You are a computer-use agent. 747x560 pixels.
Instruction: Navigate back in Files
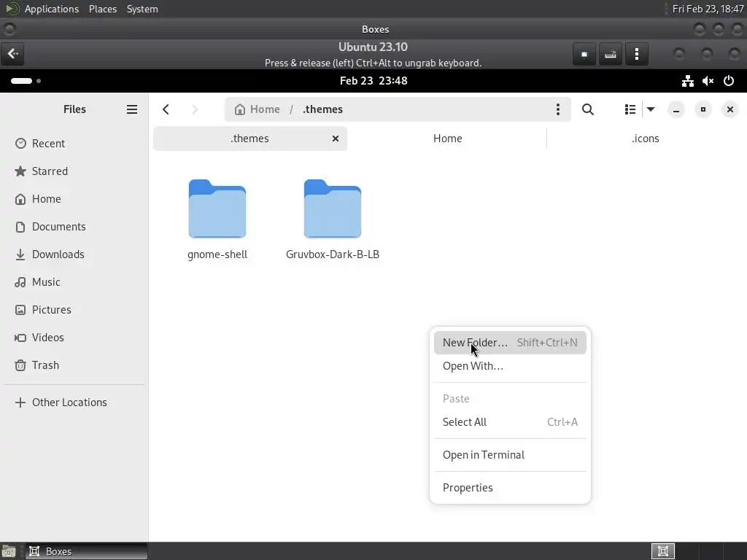coord(166,109)
